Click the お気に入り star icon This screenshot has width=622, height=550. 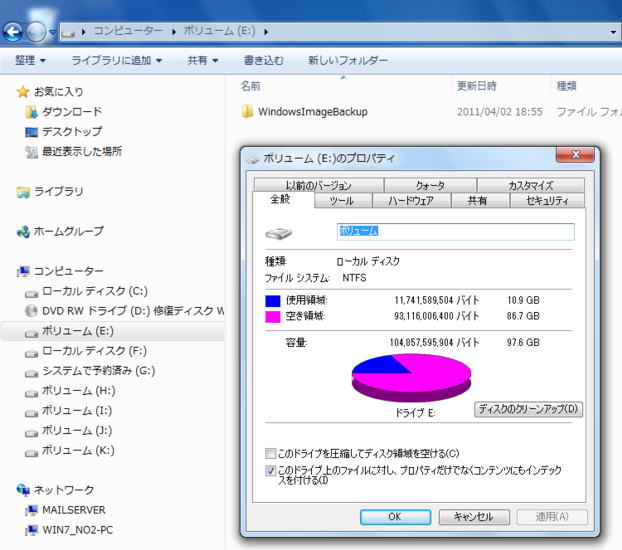point(23,92)
